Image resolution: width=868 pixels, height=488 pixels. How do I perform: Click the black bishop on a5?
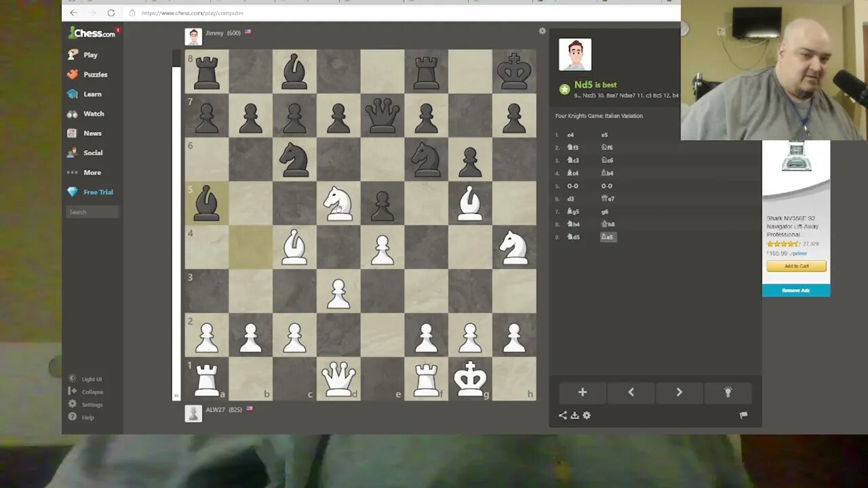[207, 203]
